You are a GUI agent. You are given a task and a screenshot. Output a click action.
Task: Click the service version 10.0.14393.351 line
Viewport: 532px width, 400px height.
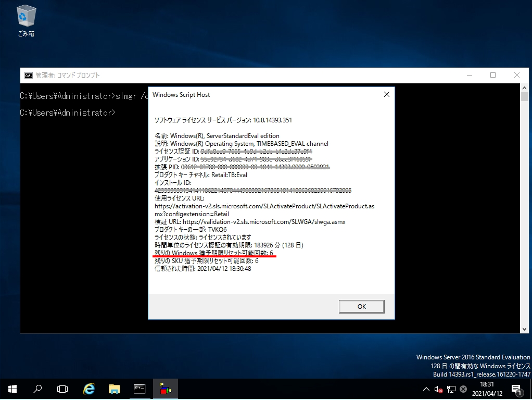[x=223, y=120]
